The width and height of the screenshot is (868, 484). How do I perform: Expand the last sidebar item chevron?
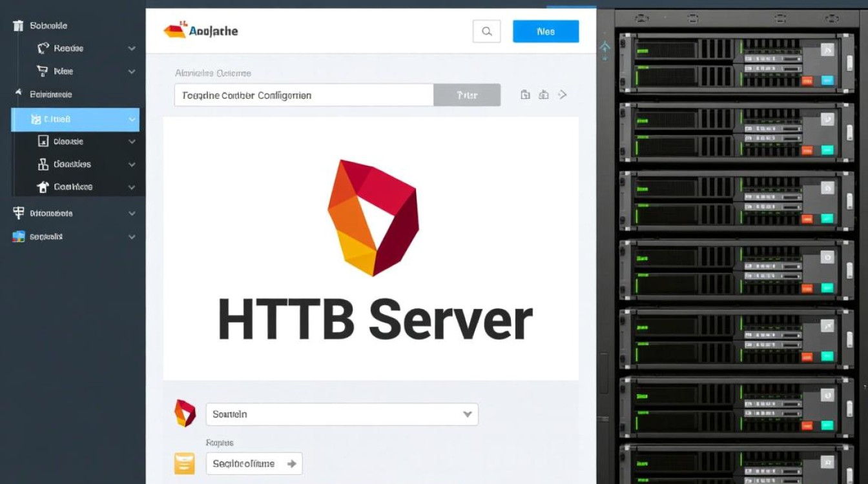pyautogui.click(x=132, y=237)
